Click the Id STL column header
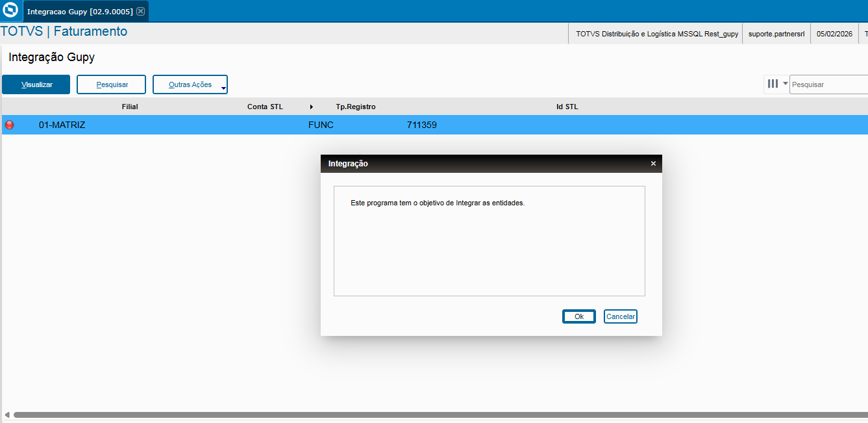Image resolution: width=868 pixels, height=423 pixels. click(x=567, y=107)
